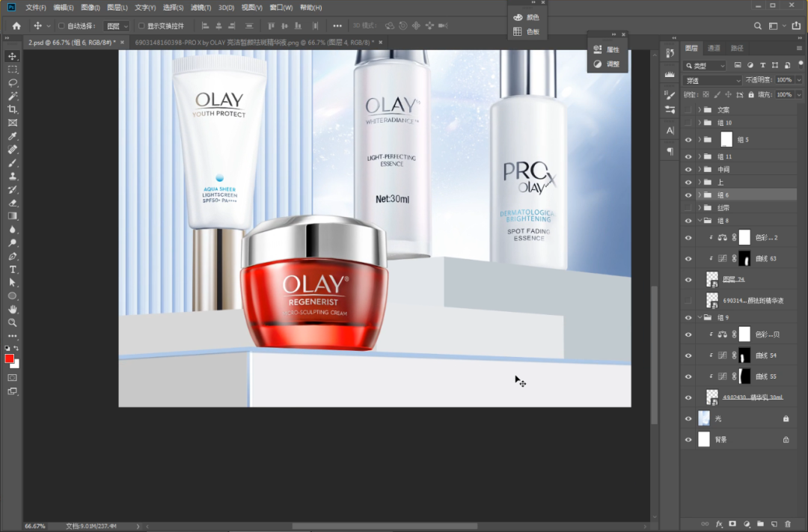Click the layer style fx icon
The width and height of the screenshot is (808, 532).
720,524
